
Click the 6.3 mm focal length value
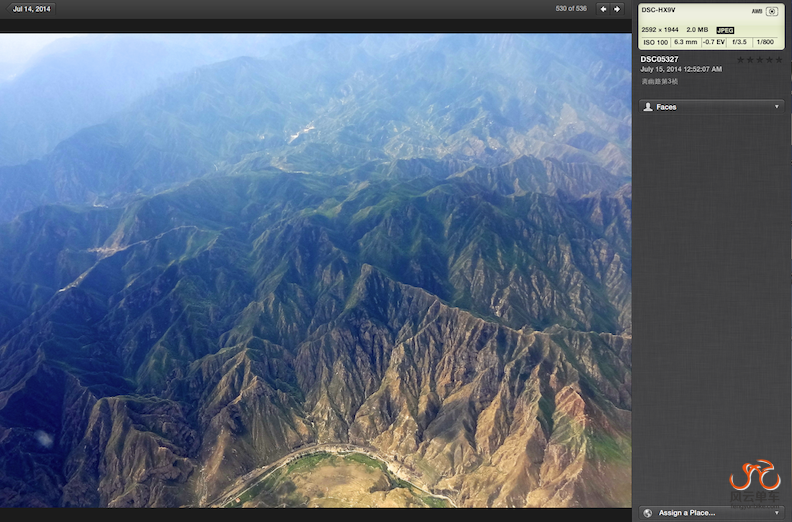(685, 42)
